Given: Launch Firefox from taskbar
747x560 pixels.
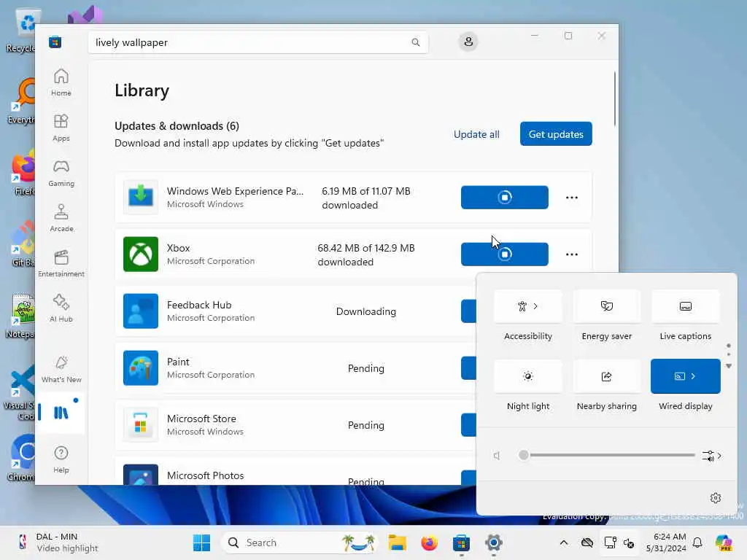Looking at the screenshot, I should coord(429,542).
